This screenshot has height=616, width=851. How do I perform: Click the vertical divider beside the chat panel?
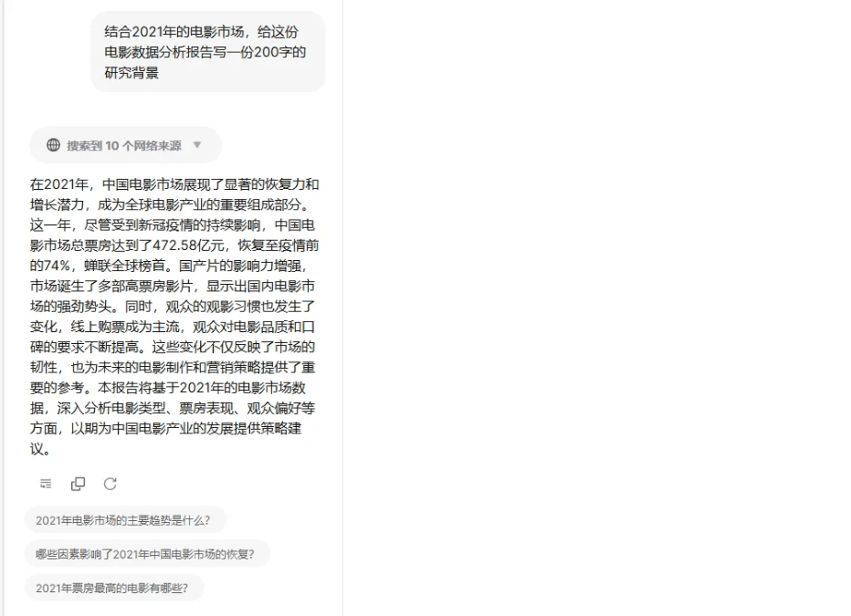(342, 308)
